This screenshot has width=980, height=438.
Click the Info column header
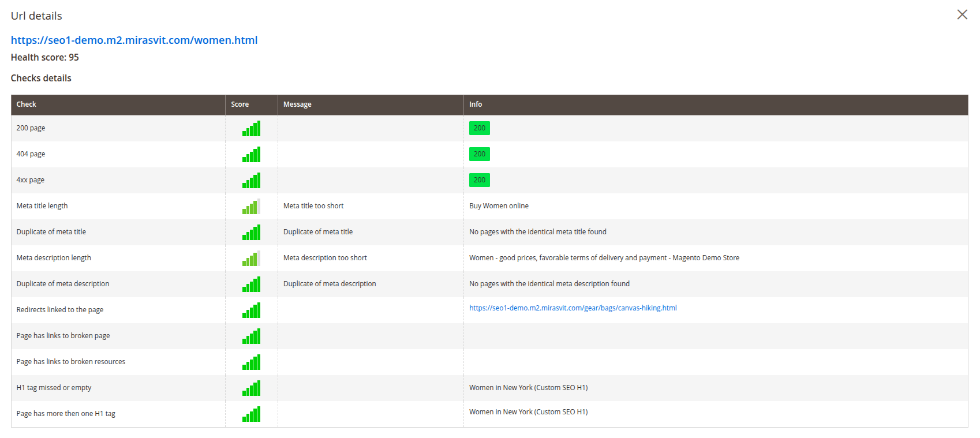point(716,104)
